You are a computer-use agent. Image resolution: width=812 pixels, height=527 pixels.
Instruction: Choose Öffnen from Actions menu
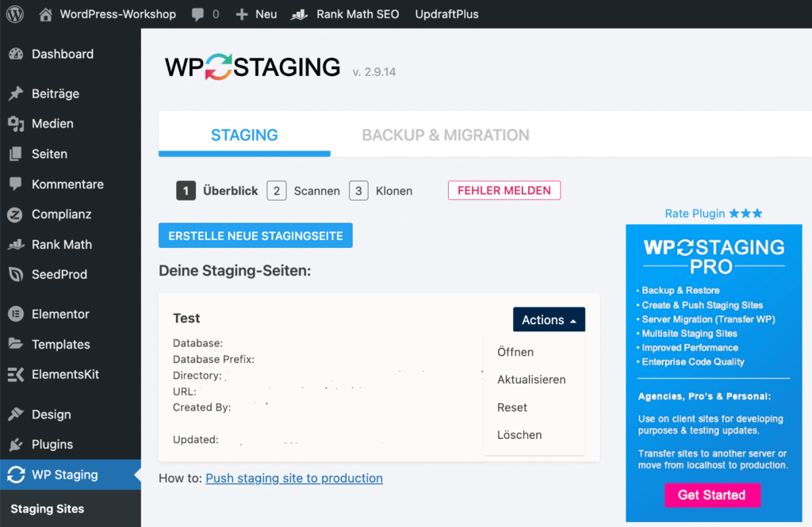click(x=515, y=352)
